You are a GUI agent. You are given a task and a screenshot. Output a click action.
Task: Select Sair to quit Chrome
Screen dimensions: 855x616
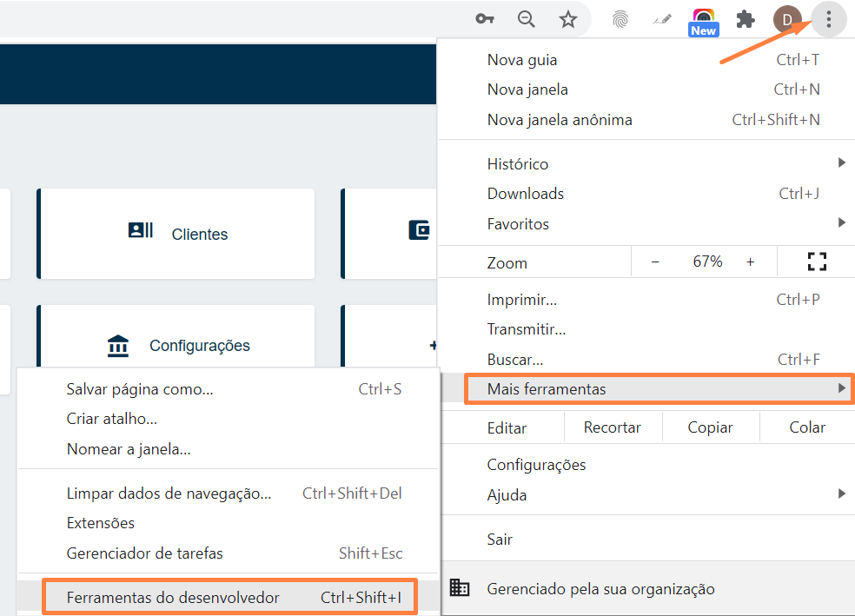point(646,540)
